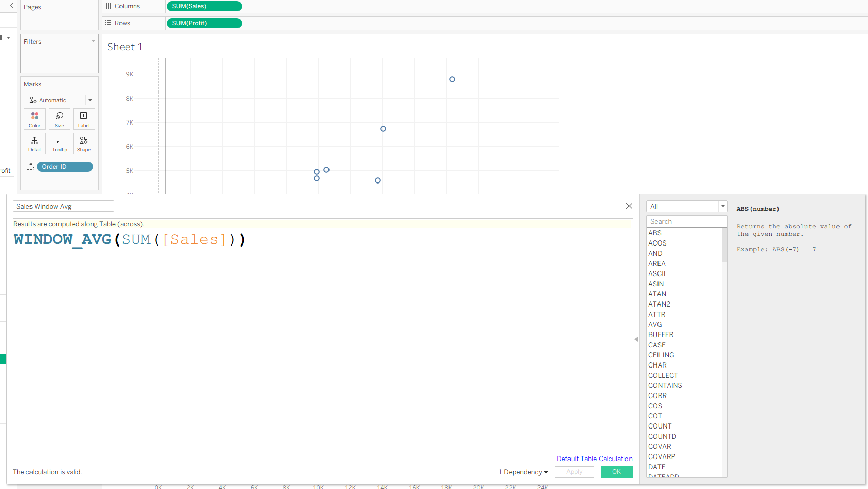Open the Tooltip marks card
868x489 pixels.
point(59,143)
